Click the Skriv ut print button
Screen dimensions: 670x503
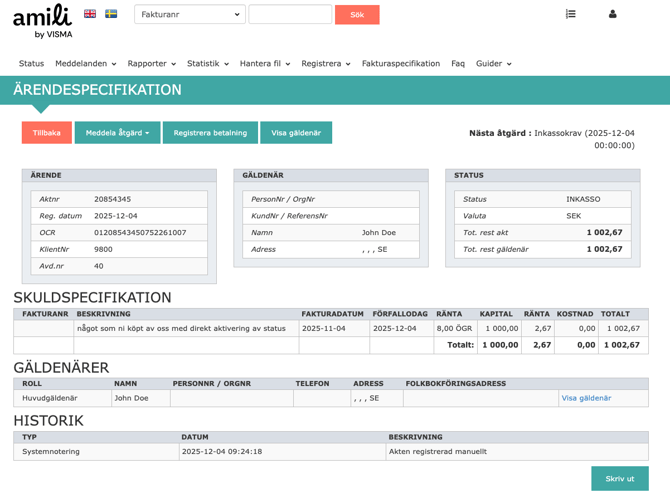(619, 479)
